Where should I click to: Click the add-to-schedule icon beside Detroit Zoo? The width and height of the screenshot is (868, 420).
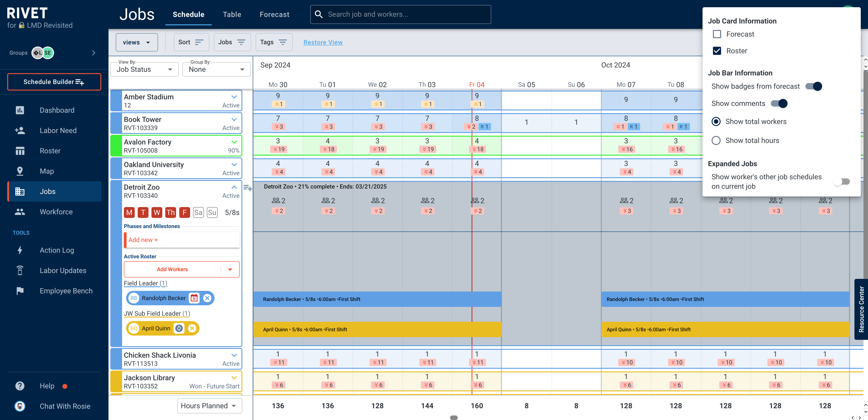tap(248, 188)
